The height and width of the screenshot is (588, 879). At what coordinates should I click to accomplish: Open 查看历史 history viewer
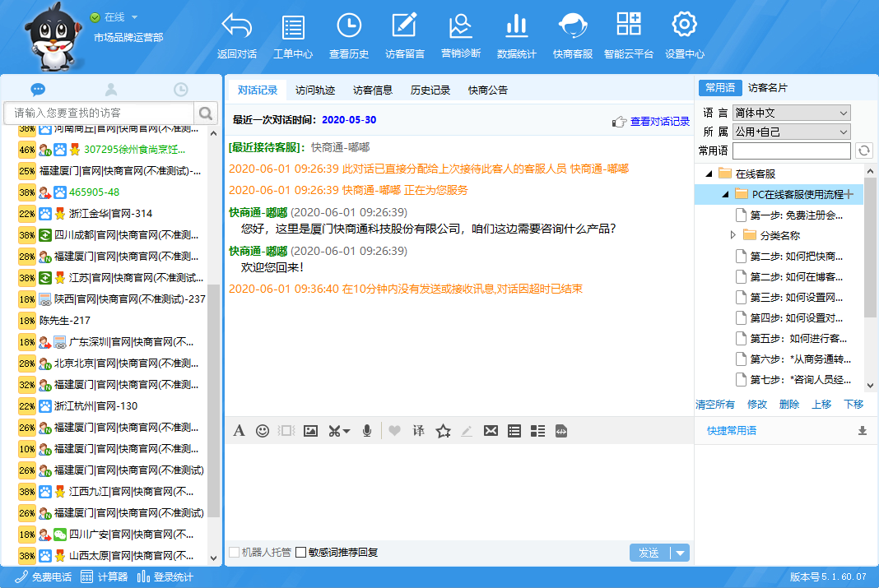point(348,36)
